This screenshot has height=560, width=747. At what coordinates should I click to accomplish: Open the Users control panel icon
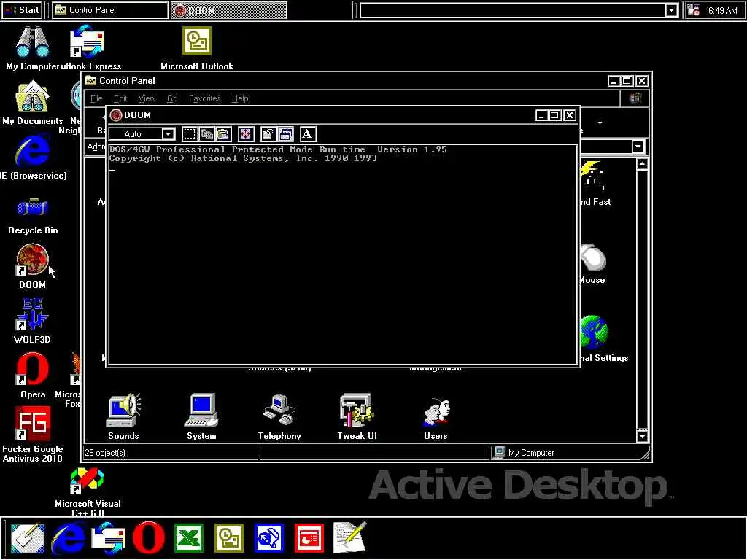436,418
